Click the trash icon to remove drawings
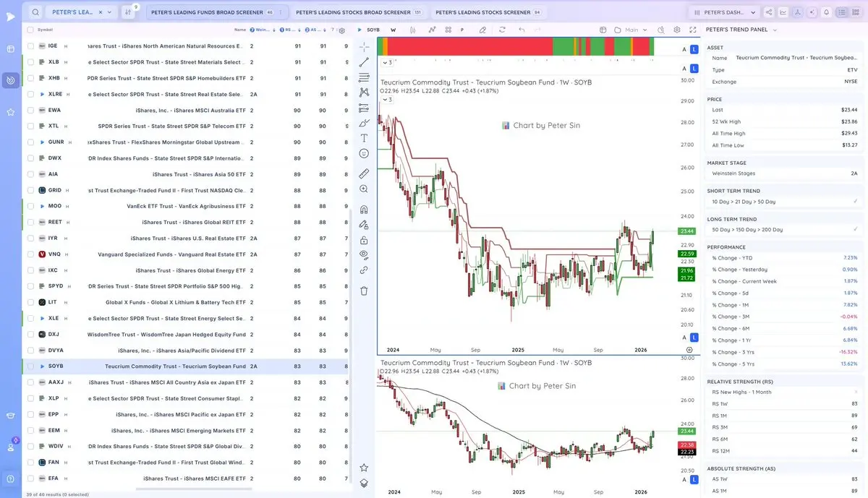This screenshot has width=868, height=498. 364,291
